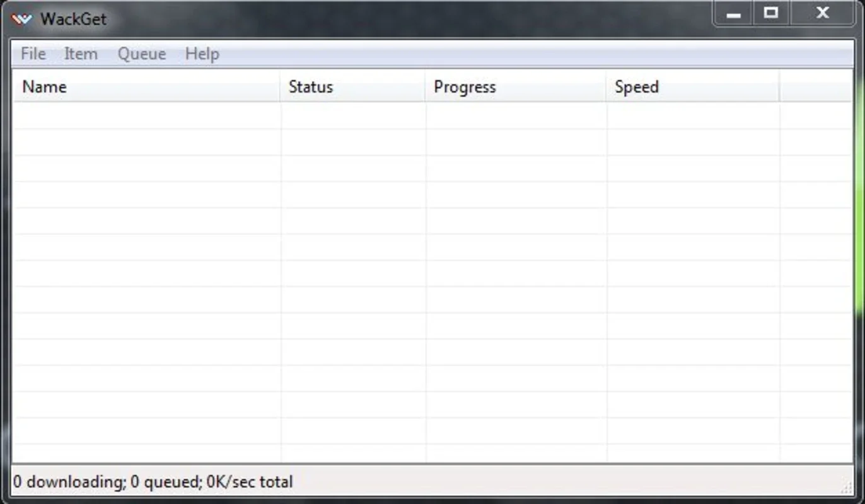Click the Progress column header

(x=515, y=86)
